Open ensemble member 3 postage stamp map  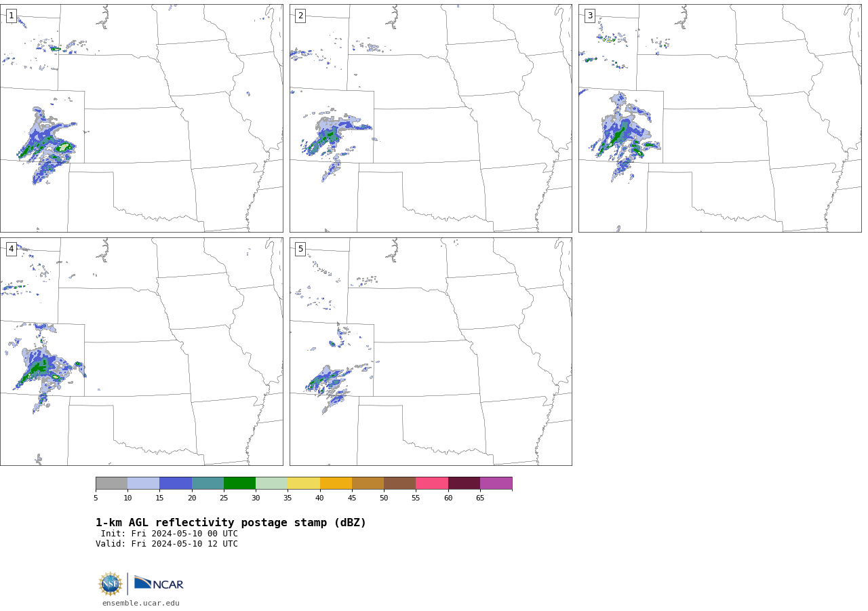click(719, 118)
